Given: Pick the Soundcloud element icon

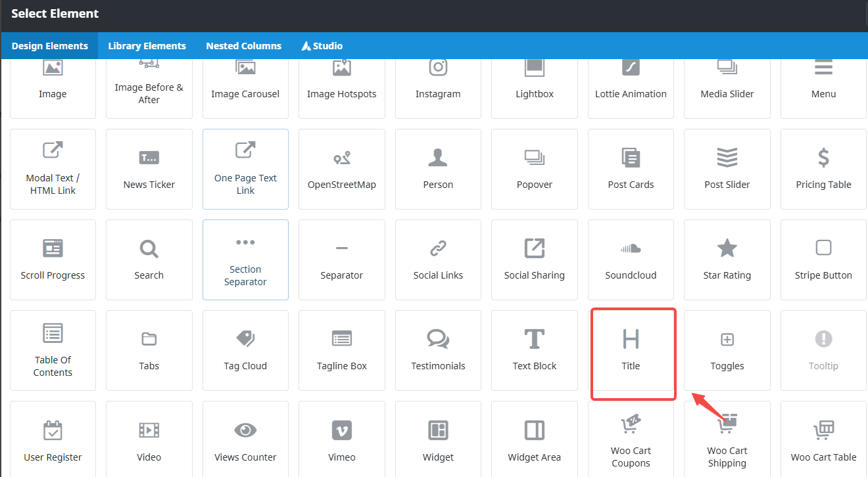Looking at the screenshot, I should click(631, 248).
